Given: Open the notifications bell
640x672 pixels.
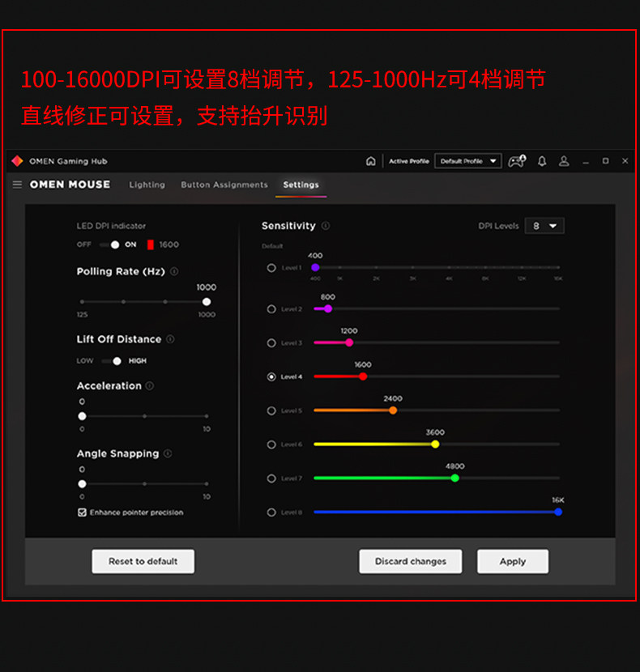Looking at the screenshot, I should (542, 161).
